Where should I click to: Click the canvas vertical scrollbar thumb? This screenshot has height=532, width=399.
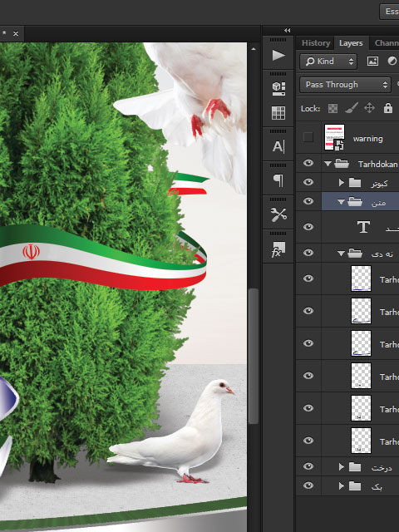[x=253, y=356]
